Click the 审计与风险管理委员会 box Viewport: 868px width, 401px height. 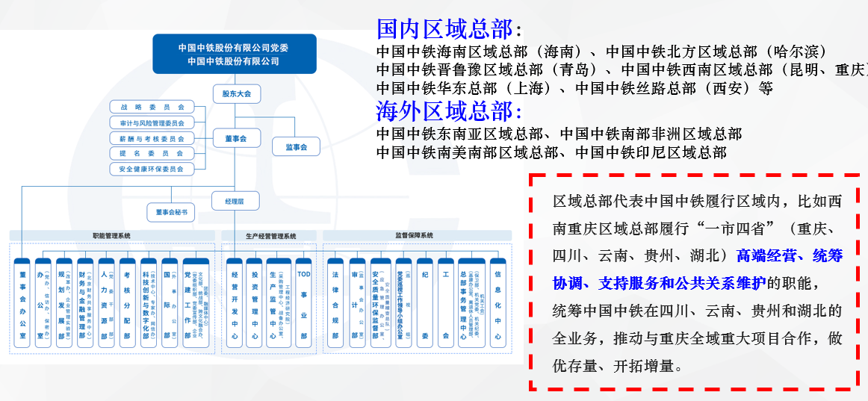(152, 122)
